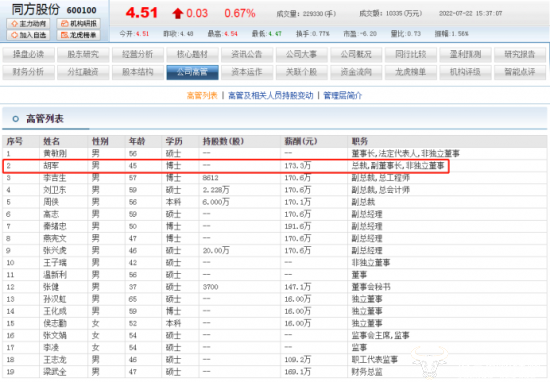Select the 核心题材 tab

coord(193,54)
